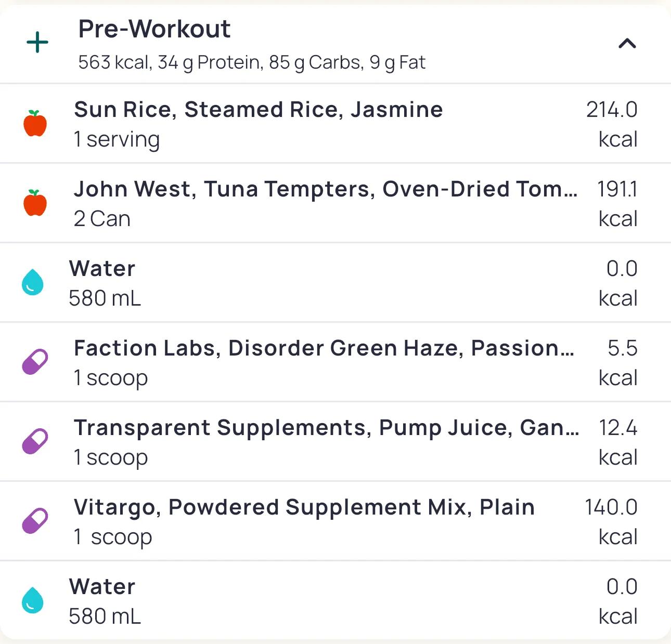Tap the 2 Can serving amount
Screen dimensions: 671x644
coord(102,219)
